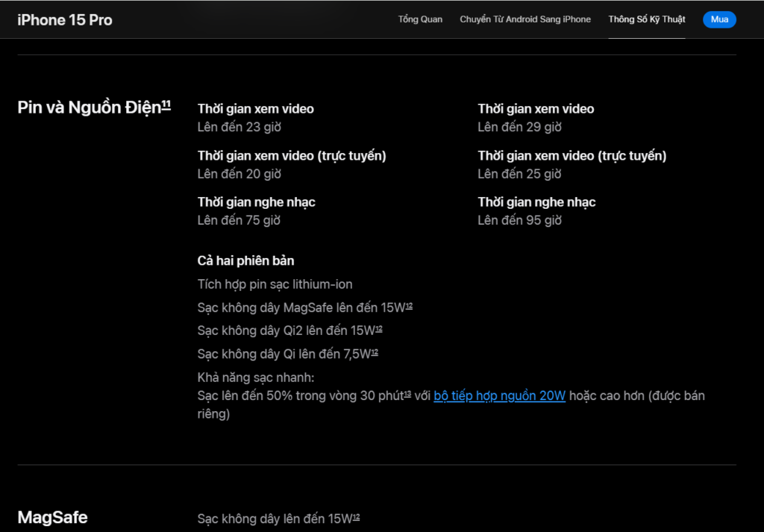Open footnote 13 after 30 phút
764x532 pixels.
pyautogui.click(x=408, y=394)
